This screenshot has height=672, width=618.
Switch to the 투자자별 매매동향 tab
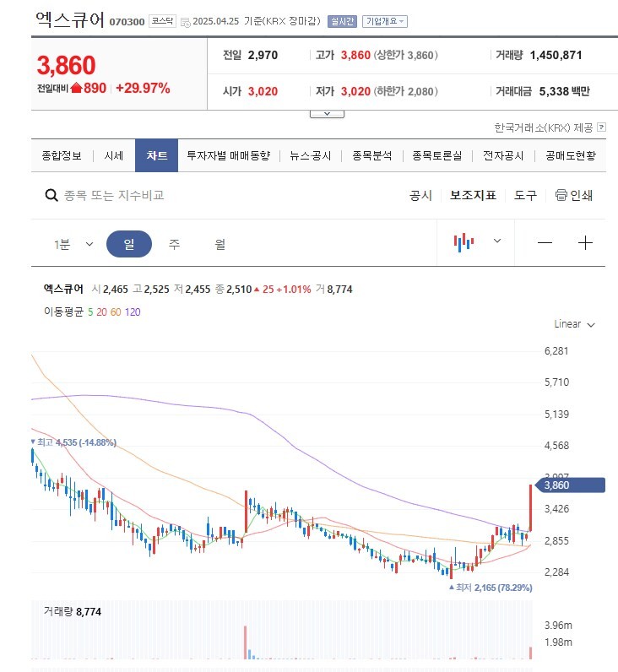229,155
